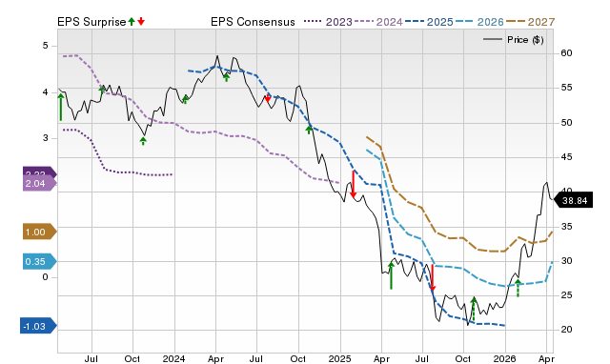Click the EPS Surprise legend title
The width and height of the screenshot is (610, 364).
tap(91, 22)
